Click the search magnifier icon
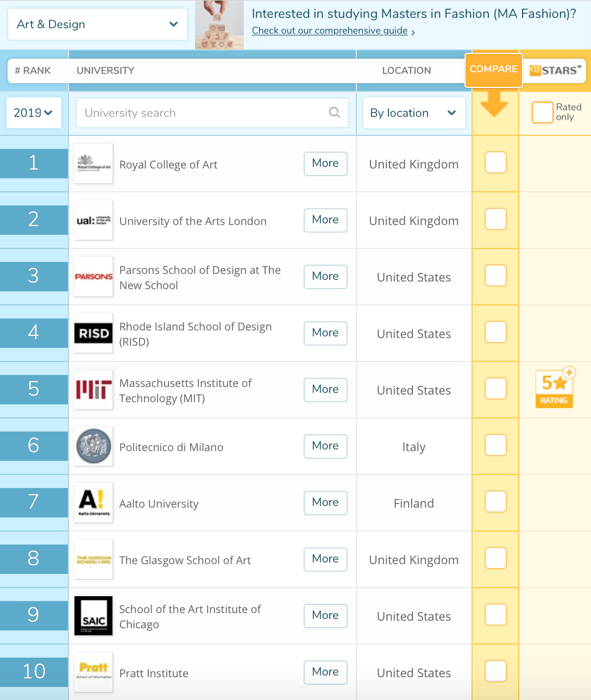 pos(335,112)
